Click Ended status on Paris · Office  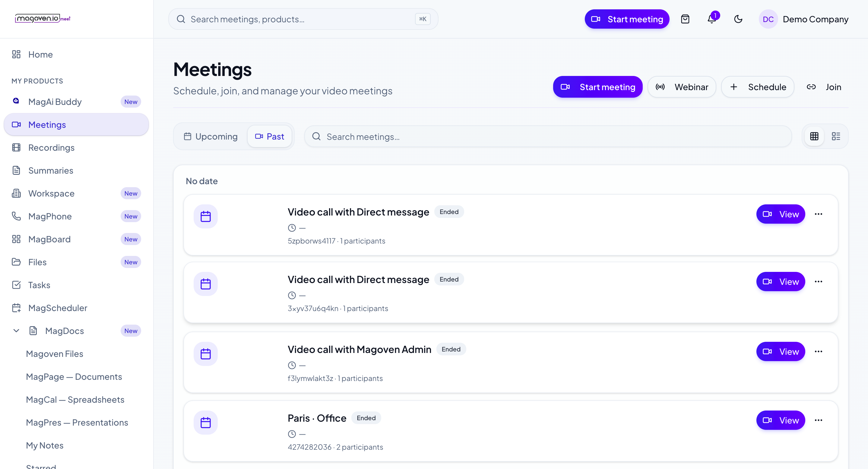click(x=366, y=418)
